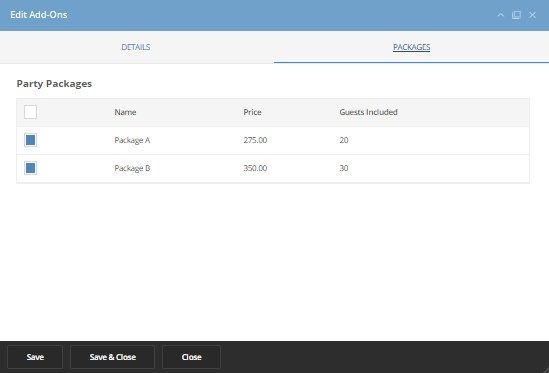Click the 275.00 price cell
549x373 pixels.
[255, 140]
